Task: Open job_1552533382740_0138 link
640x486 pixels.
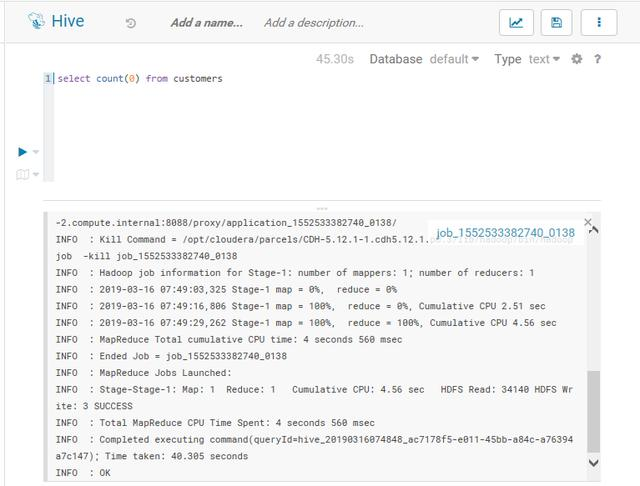Action: click(505, 233)
